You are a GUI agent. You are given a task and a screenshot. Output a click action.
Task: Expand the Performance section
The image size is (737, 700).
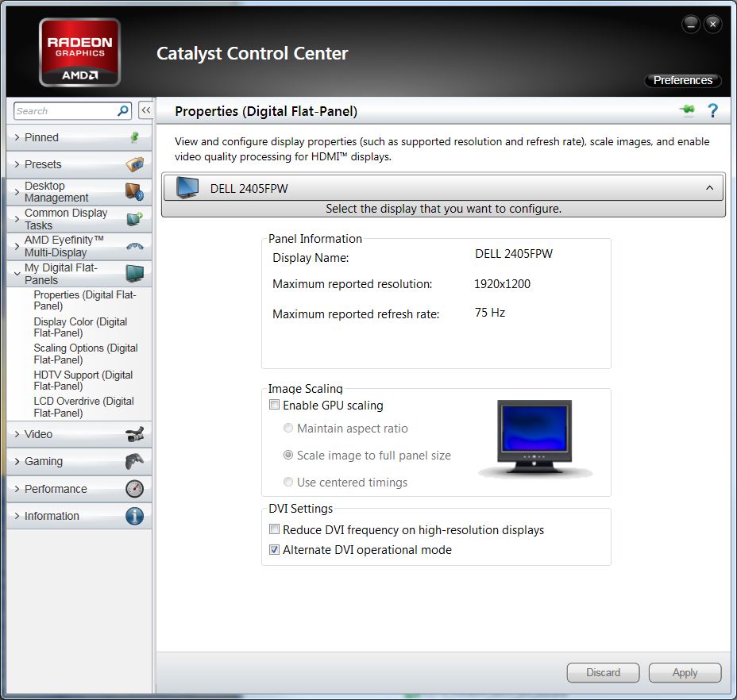[x=79, y=489]
